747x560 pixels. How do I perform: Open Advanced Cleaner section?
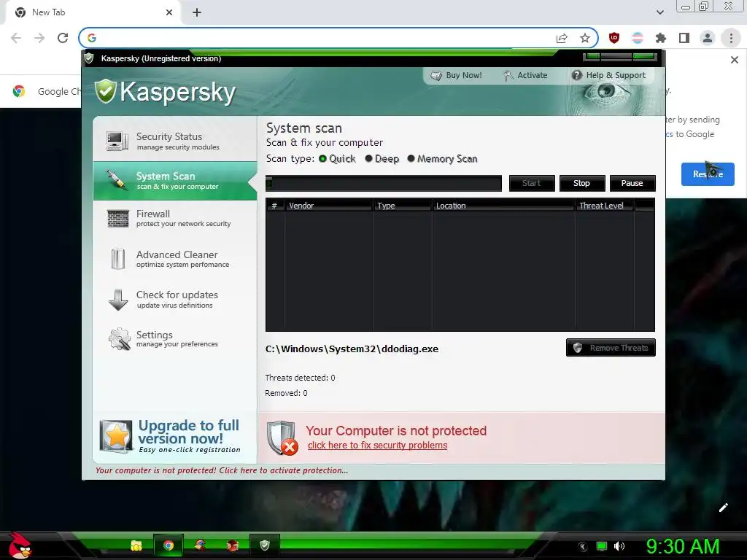tap(175, 259)
